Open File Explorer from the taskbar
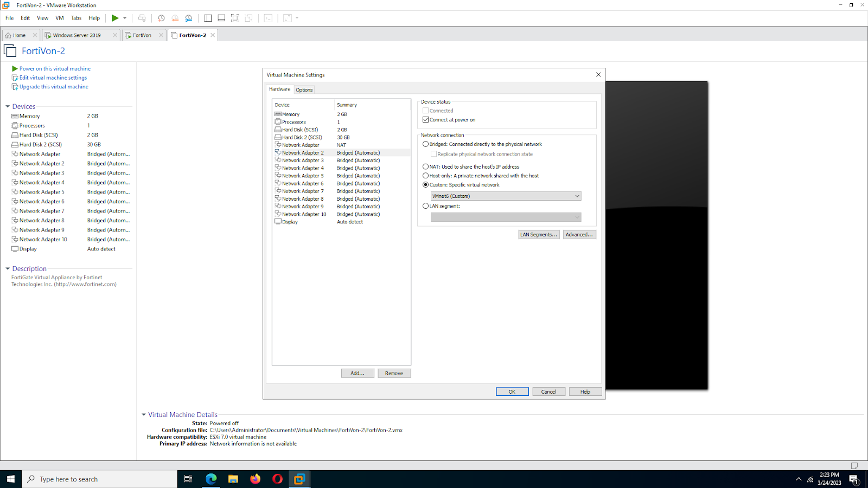The width and height of the screenshot is (868, 488). click(x=233, y=479)
